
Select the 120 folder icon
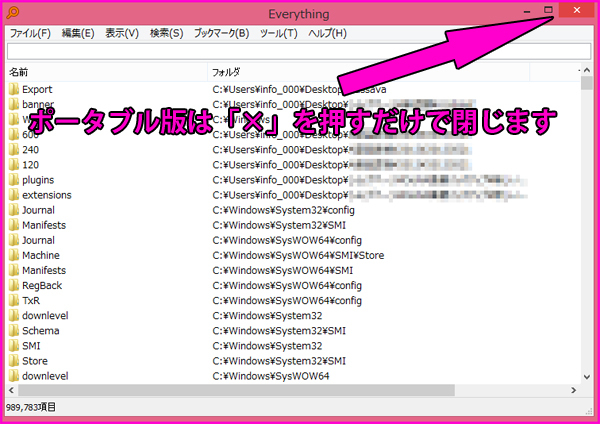click(x=14, y=165)
